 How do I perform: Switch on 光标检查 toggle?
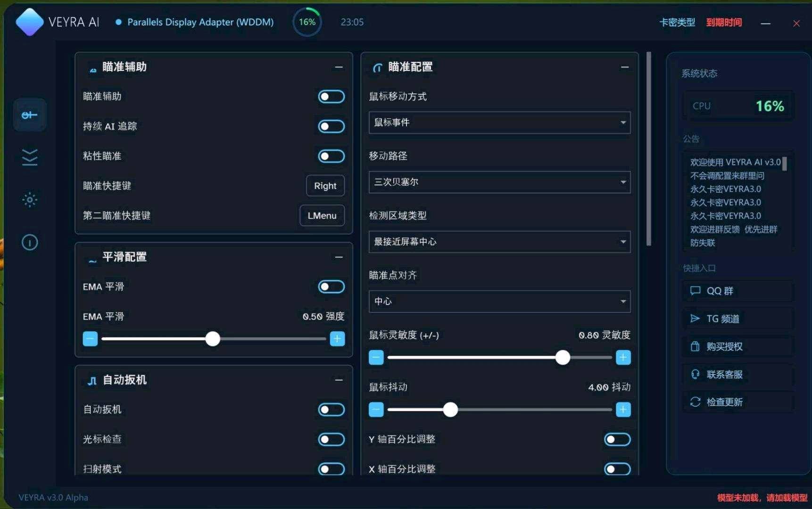coord(331,439)
